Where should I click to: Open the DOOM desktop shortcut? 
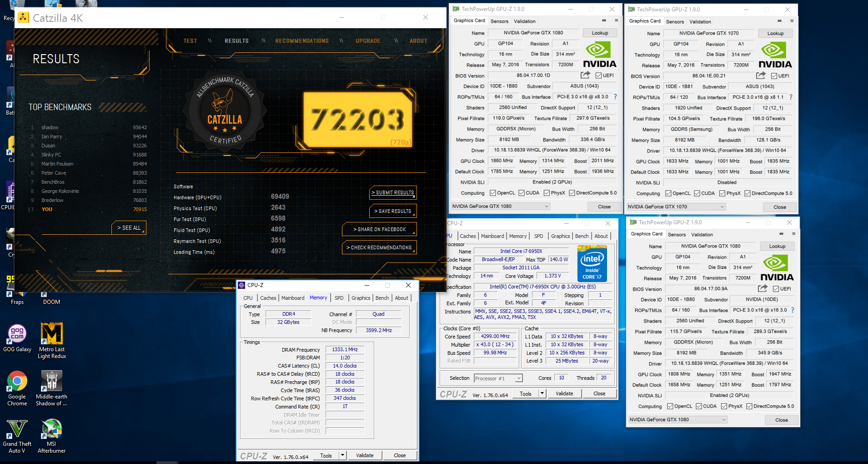tap(51, 298)
